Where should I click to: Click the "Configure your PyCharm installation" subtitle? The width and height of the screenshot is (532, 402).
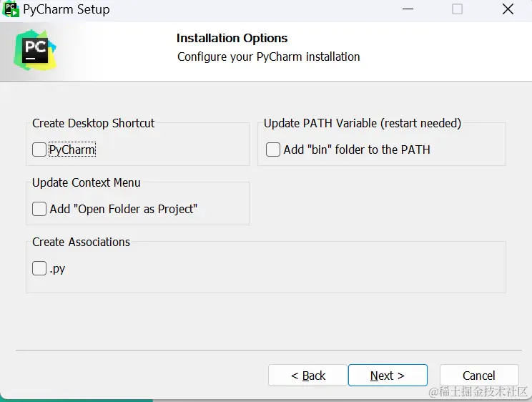click(x=268, y=57)
